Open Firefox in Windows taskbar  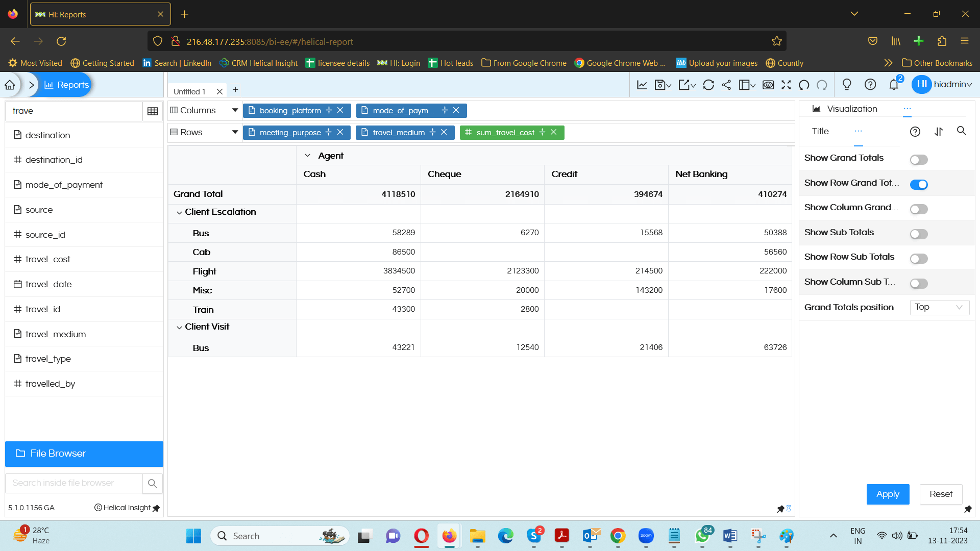(449, 536)
